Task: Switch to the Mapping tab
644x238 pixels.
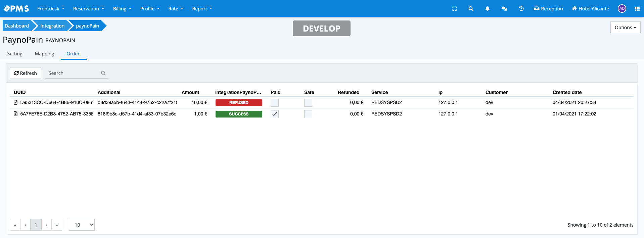Action: 44,54
